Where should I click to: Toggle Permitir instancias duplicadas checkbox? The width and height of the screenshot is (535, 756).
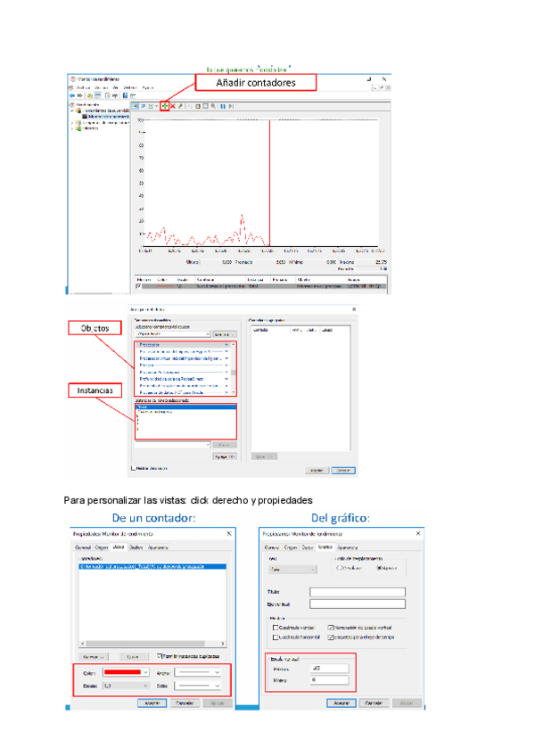[160, 656]
